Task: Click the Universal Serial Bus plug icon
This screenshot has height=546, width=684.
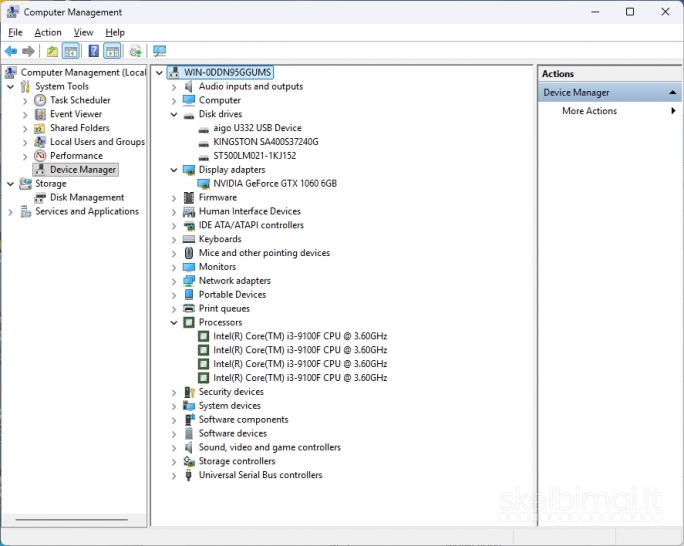Action: [188, 475]
